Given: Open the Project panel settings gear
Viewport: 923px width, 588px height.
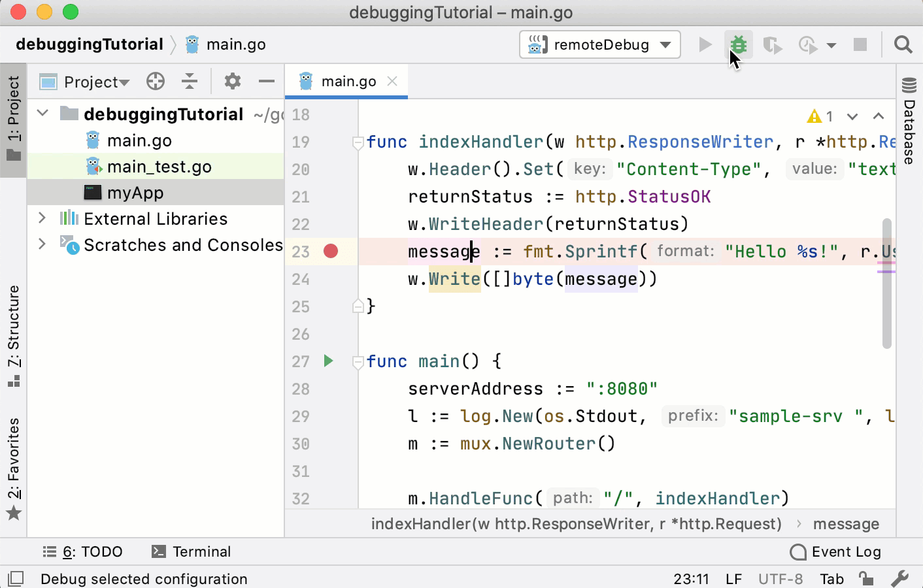Looking at the screenshot, I should point(231,81).
